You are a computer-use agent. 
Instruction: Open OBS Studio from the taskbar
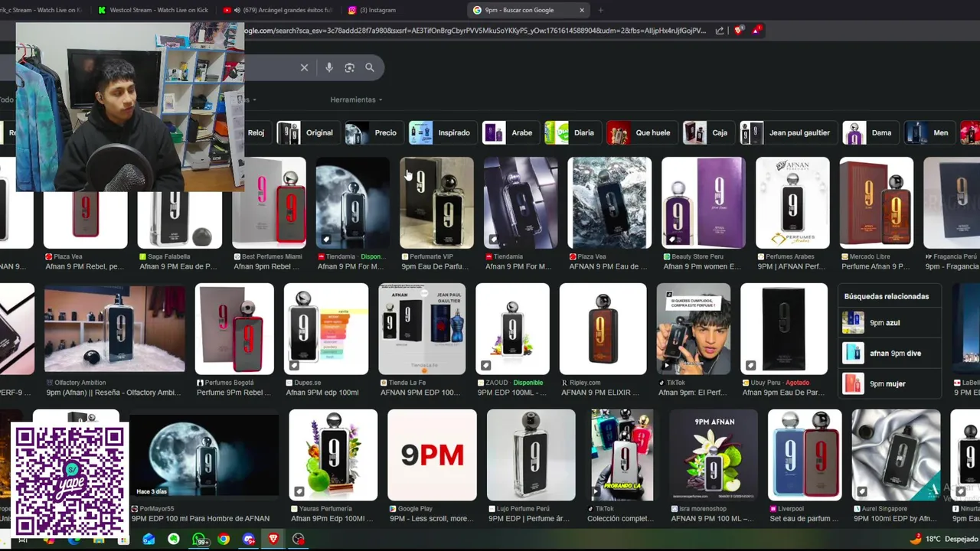click(x=299, y=540)
